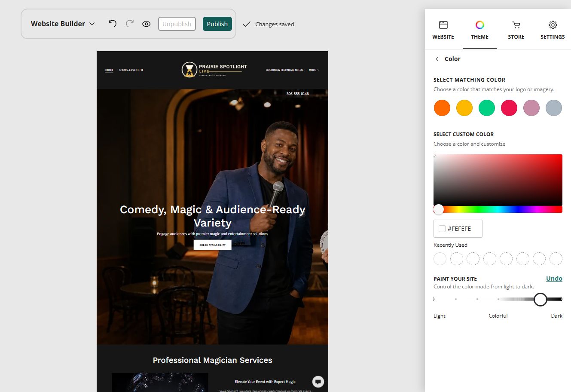Click BOOKING & TECHNICAL NEEDS nav item

[x=284, y=70]
